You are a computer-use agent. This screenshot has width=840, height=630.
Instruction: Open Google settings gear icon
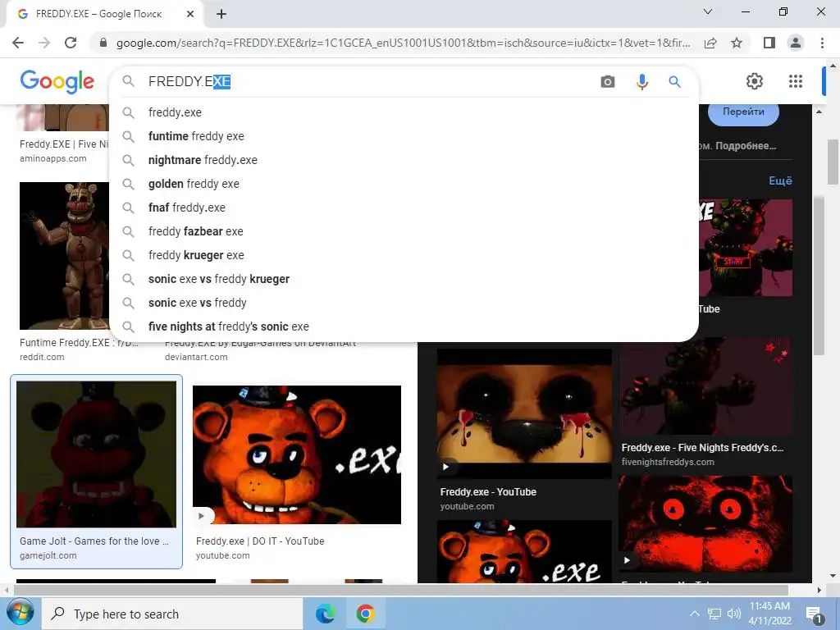click(755, 81)
